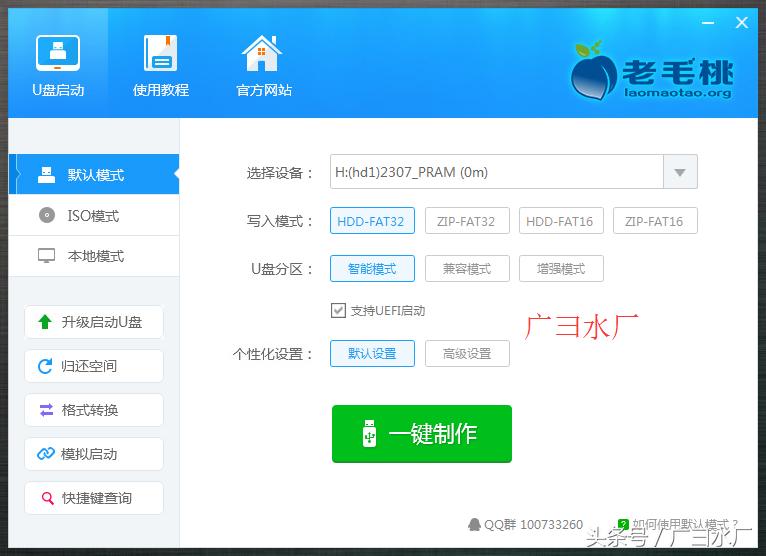
Task: Click the monitor icon beside 本地模式
Action: coord(46,256)
